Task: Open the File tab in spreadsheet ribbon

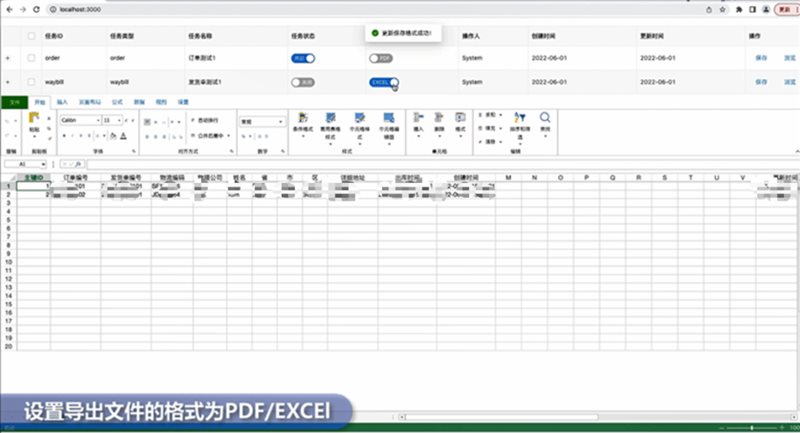Action: (x=14, y=102)
